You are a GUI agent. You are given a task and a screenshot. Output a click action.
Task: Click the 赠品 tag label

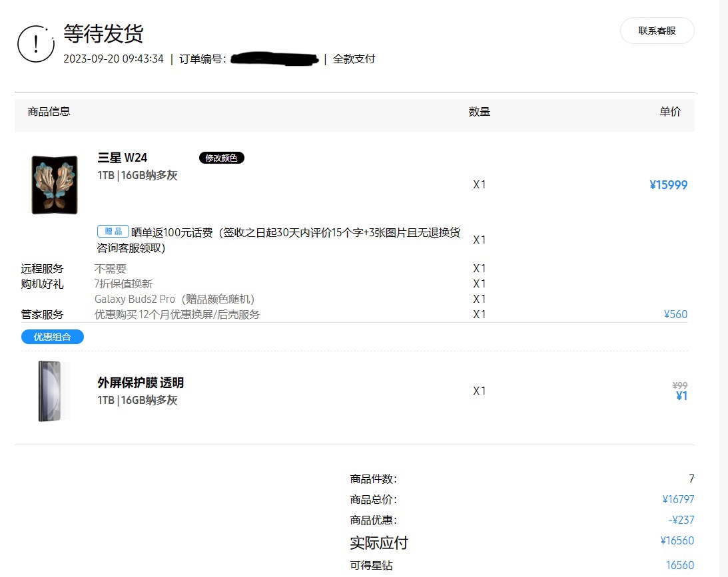113,231
